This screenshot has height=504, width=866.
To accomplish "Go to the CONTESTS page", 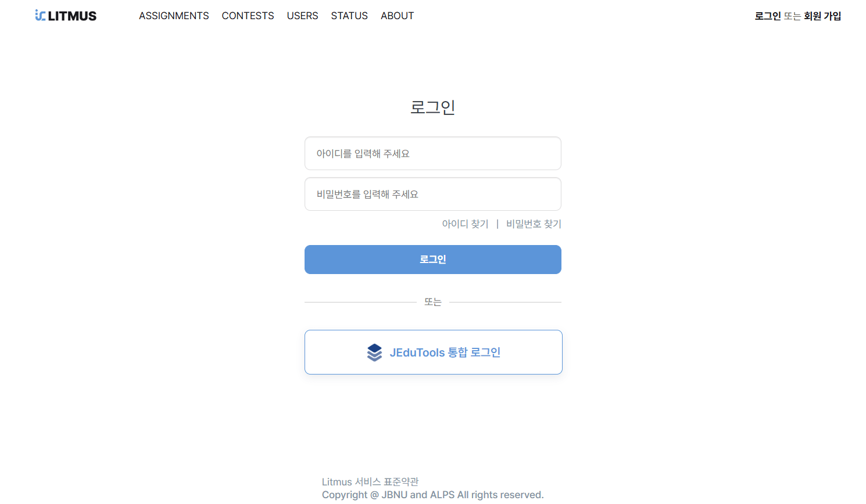I will coord(248,16).
